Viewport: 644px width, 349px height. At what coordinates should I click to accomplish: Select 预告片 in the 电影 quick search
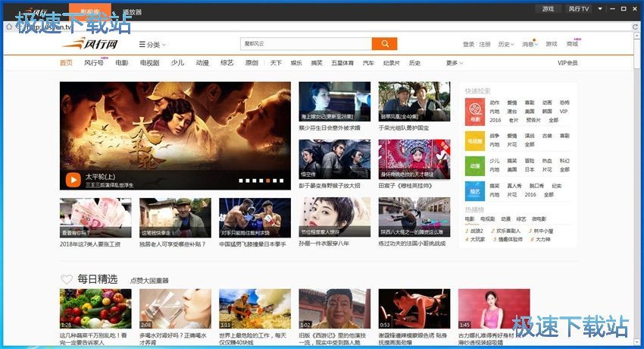tap(533, 120)
